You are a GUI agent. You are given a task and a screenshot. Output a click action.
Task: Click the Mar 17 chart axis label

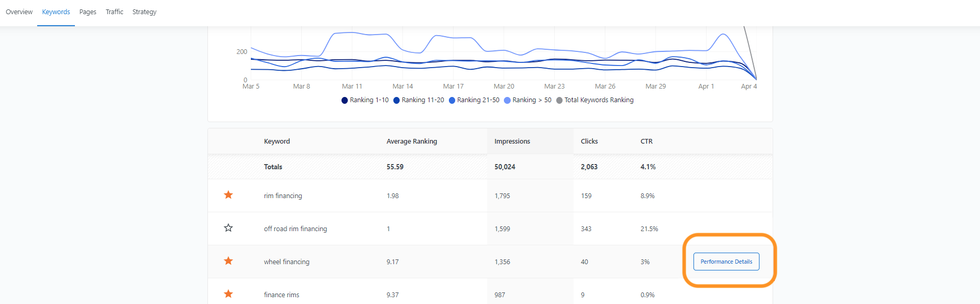click(x=454, y=86)
